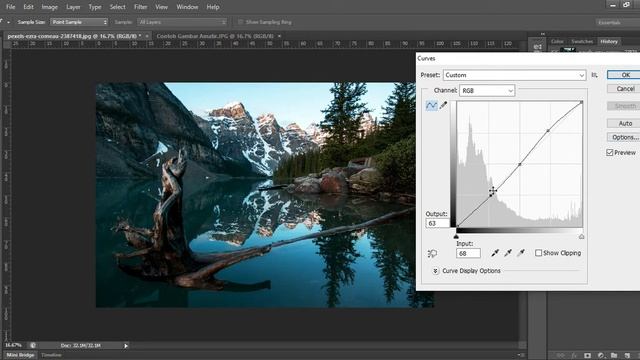Screen dimensions: 640x360
Task: Pick the black point eyedropper
Action: tap(495, 253)
